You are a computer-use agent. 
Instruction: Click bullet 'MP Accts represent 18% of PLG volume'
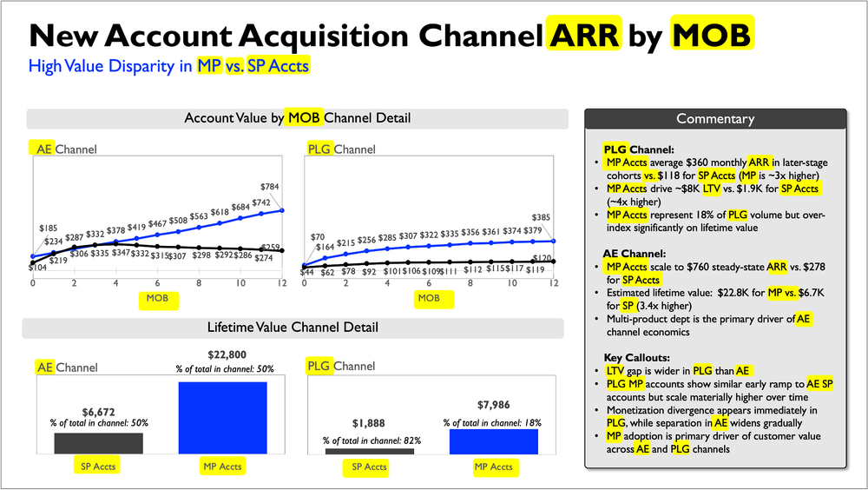click(x=716, y=222)
